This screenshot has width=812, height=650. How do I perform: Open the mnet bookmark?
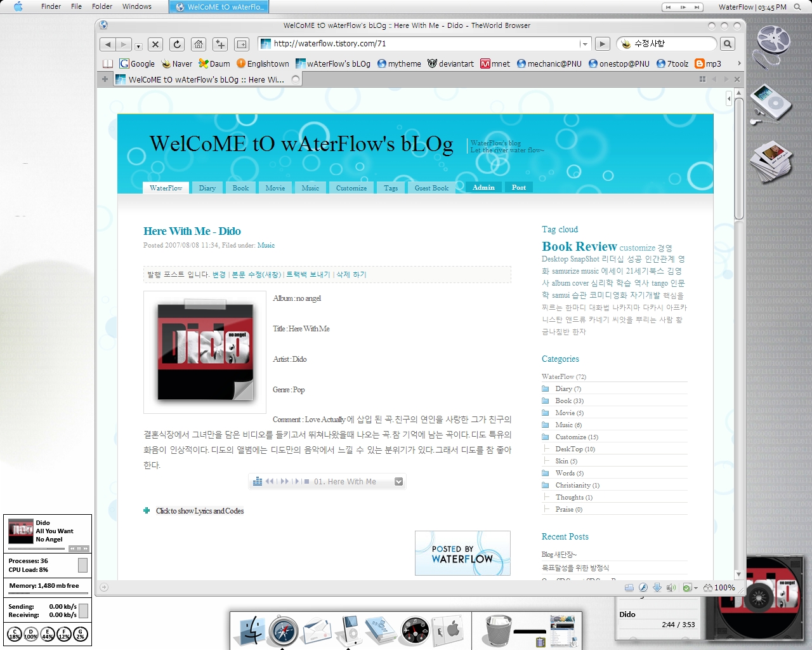pos(495,63)
